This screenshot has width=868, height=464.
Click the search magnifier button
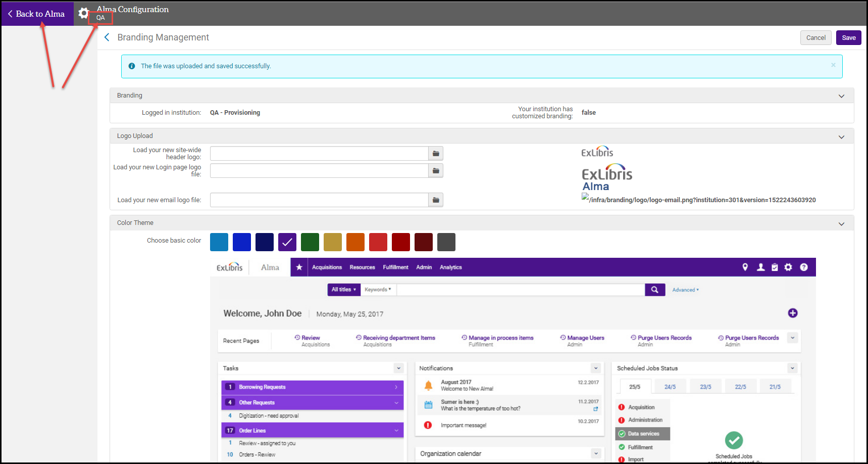pos(655,290)
